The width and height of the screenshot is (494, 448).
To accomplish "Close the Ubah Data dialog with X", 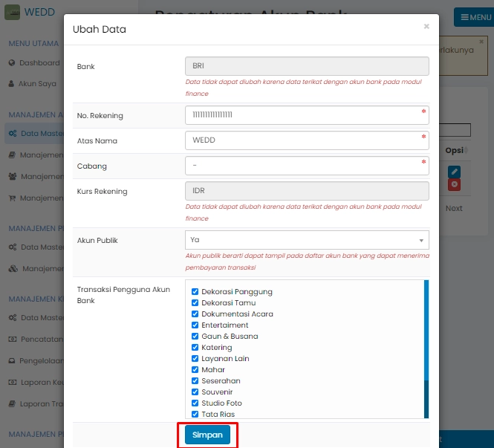I will (426, 27).
